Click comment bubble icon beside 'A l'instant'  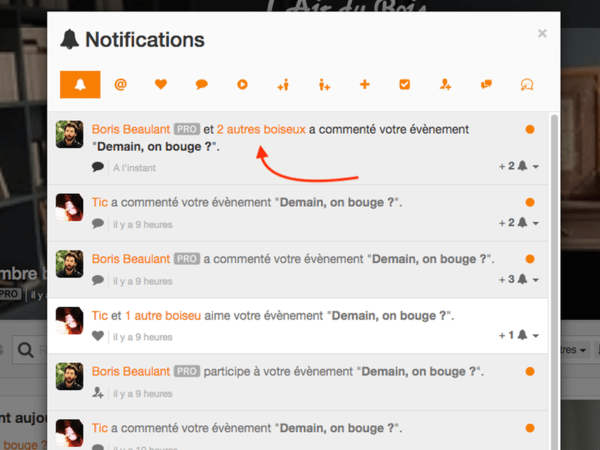[98, 167]
